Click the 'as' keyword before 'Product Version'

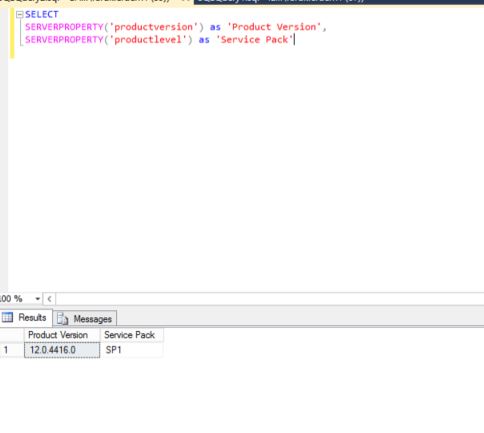[x=215, y=27]
